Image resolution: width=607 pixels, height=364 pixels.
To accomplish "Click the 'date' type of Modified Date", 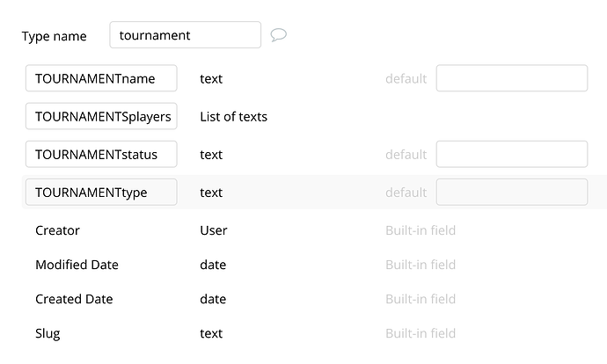I will point(213,265).
